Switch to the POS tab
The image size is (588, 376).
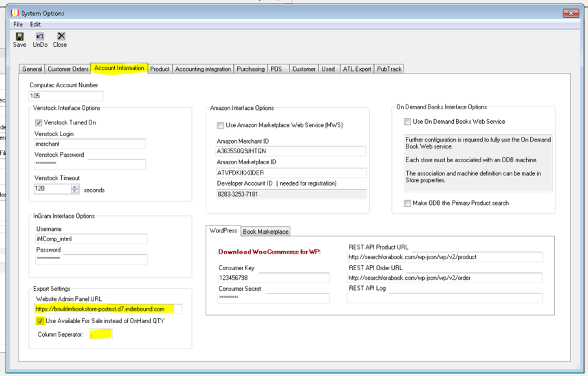pyautogui.click(x=276, y=69)
